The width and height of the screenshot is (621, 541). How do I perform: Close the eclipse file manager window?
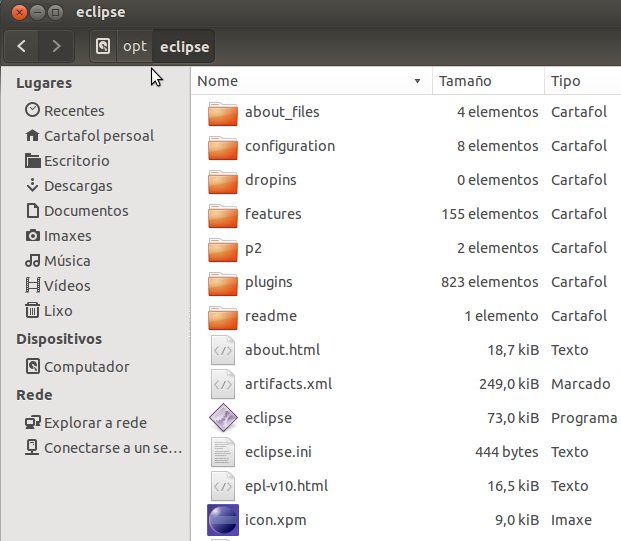[x=19, y=12]
